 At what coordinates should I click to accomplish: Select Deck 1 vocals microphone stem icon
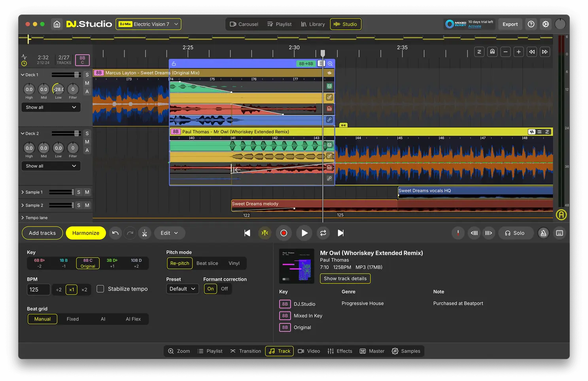pos(329,119)
